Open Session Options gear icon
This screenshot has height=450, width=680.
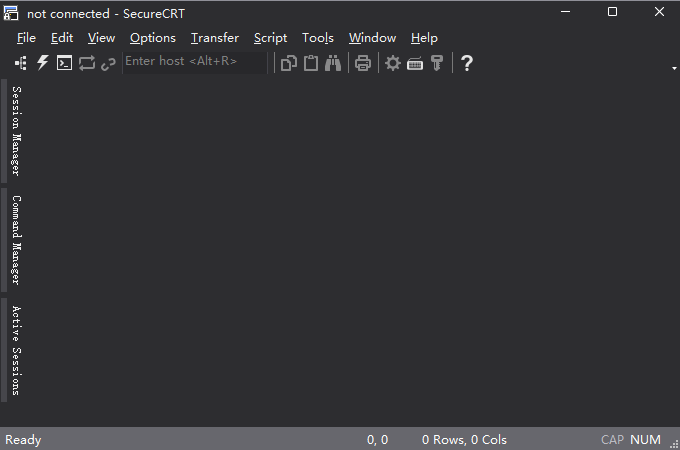(x=392, y=63)
